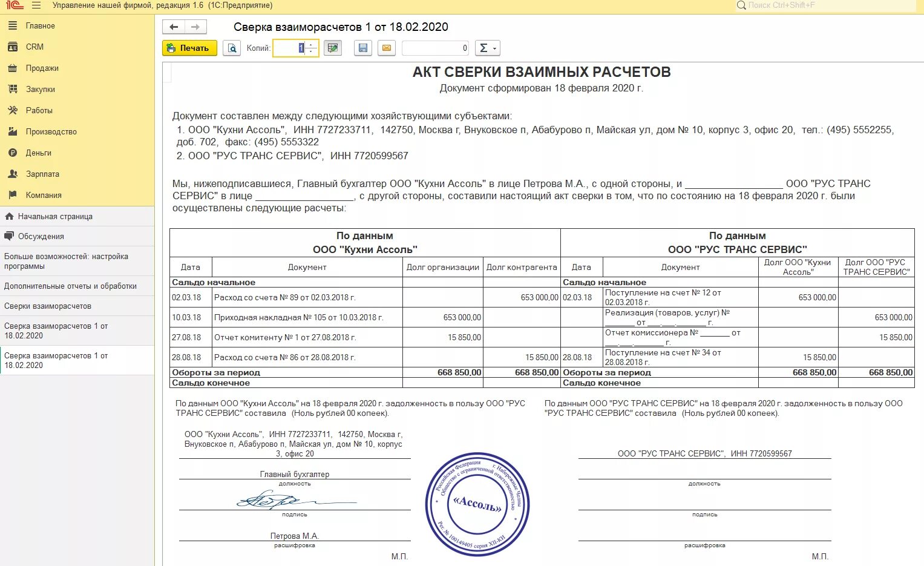
Task: Select cell Приходная накладная № 105
Action: coord(307,317)
